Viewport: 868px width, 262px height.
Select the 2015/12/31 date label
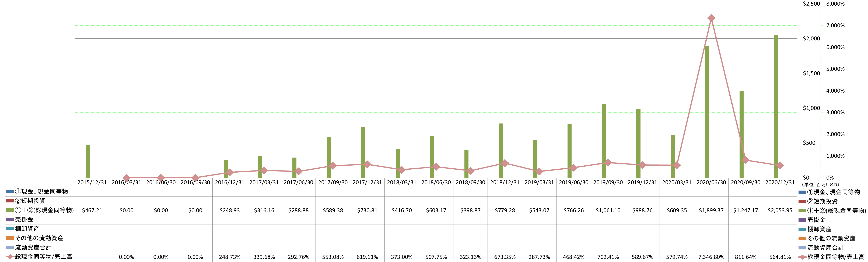pos(92,182)
